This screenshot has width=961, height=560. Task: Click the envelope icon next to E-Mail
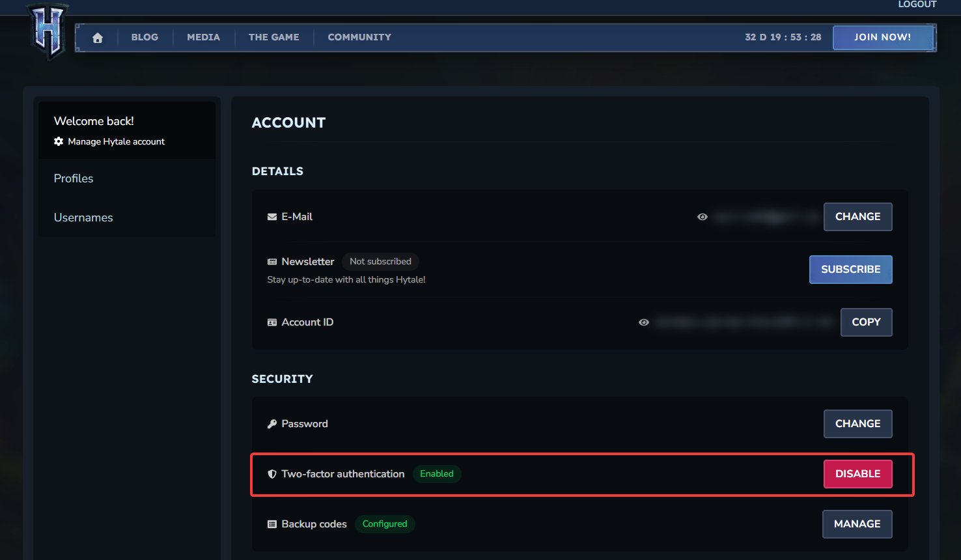click(x=272, y=217)
